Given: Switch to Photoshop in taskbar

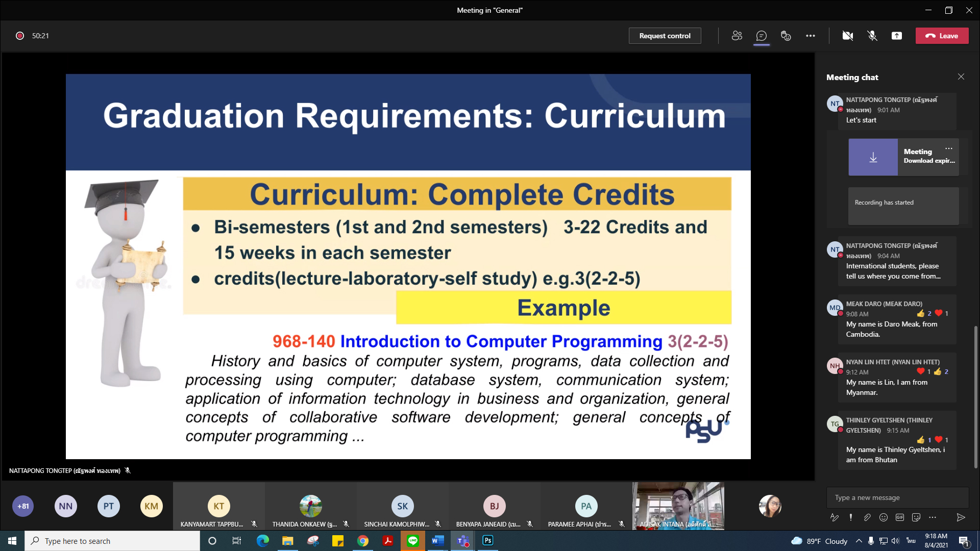Looking at the screenshot, I should (x=488, y=541).
